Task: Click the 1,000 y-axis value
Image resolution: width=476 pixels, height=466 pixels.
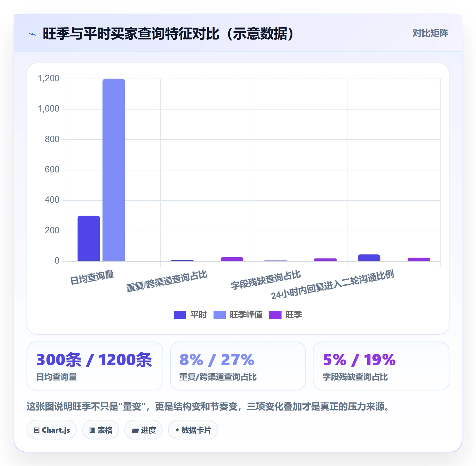Action: (x=48, y=109)
